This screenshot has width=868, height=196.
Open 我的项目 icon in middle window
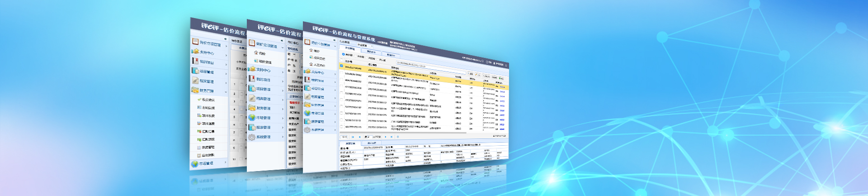click(252, 78)
